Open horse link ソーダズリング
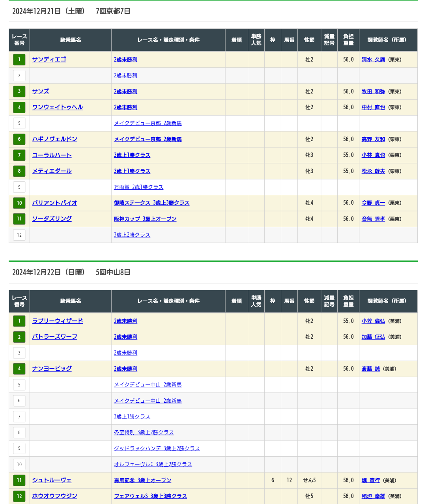Screen dimensions: 426x504 coord(52,219)
